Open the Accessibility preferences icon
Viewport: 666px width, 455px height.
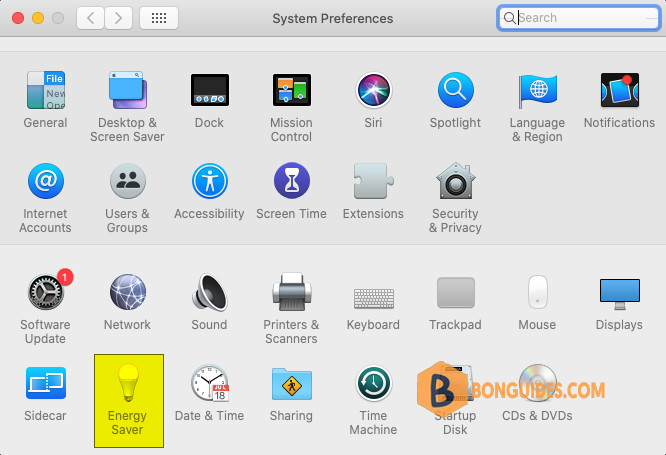point(209,181)
